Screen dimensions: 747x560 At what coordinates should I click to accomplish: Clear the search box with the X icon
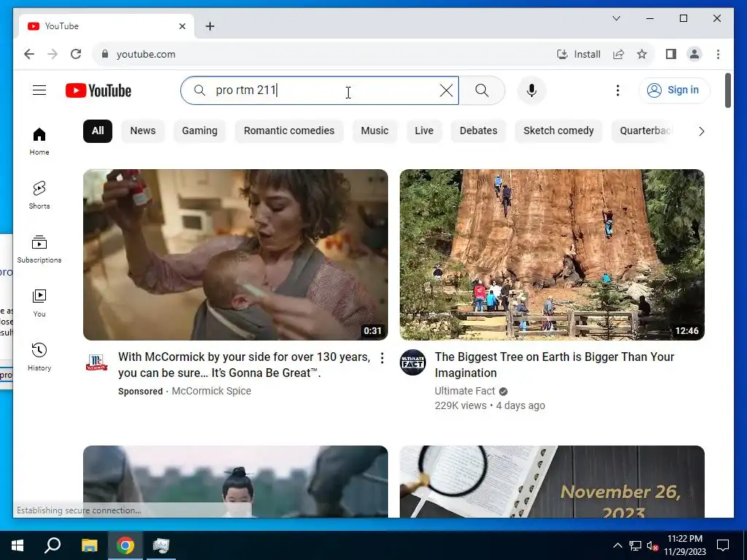coord(446,90)
